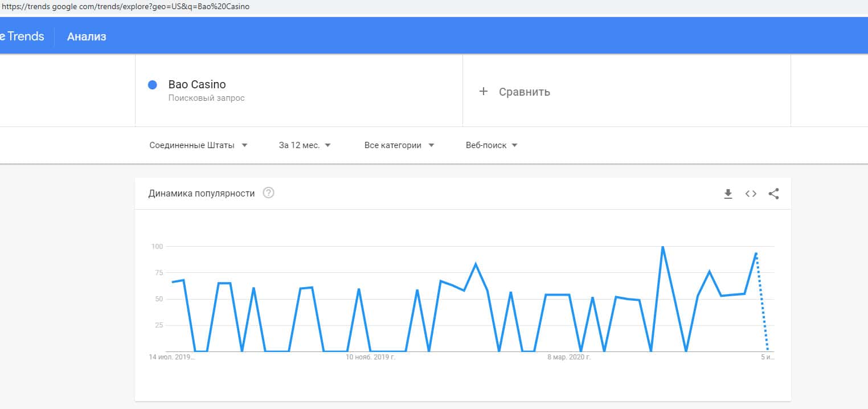Click the share icon on chart card
The width and height of the screenshot is (868, 409).
click(773, 194)
